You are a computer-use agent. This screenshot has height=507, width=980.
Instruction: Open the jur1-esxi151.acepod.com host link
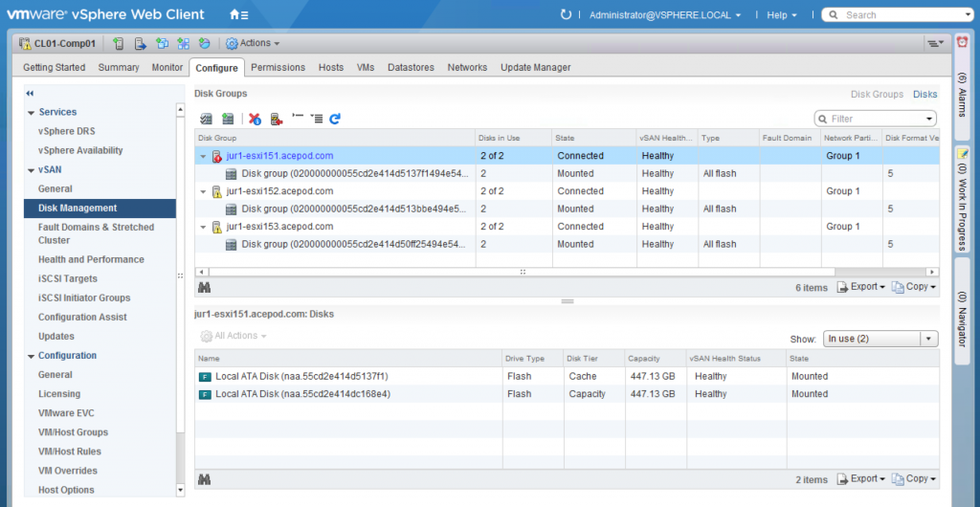280,156
